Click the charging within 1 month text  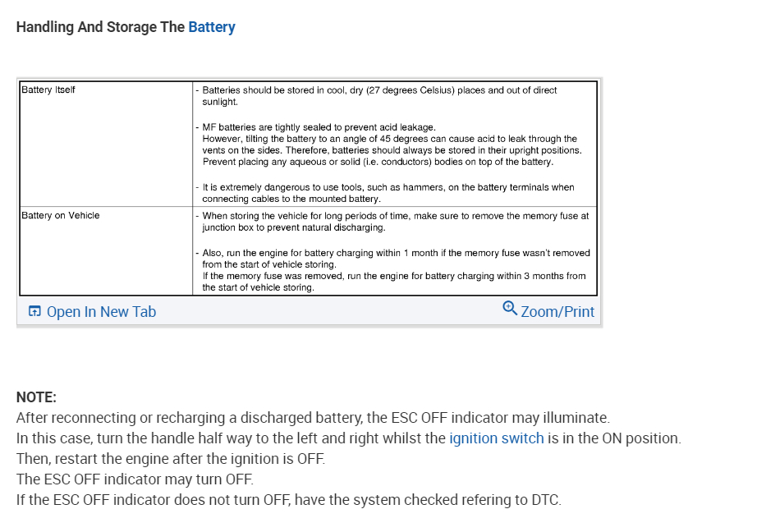396,253
